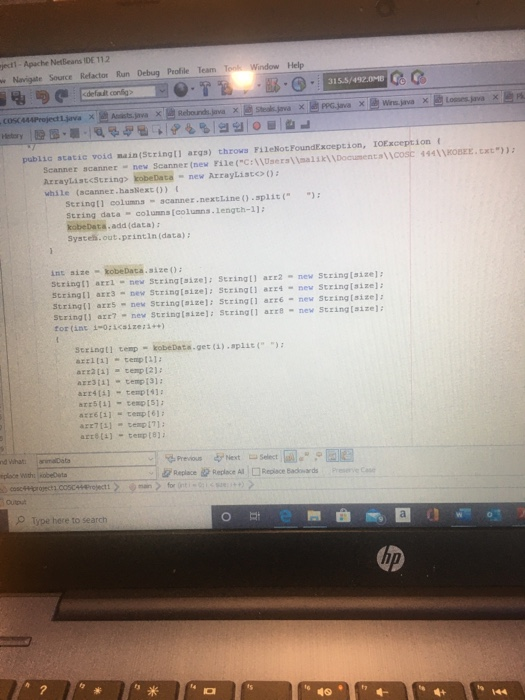The width and height of the screenshot is (525, 700).
Task: Switch to the Wins.java tab
Action: pos(398,102)
